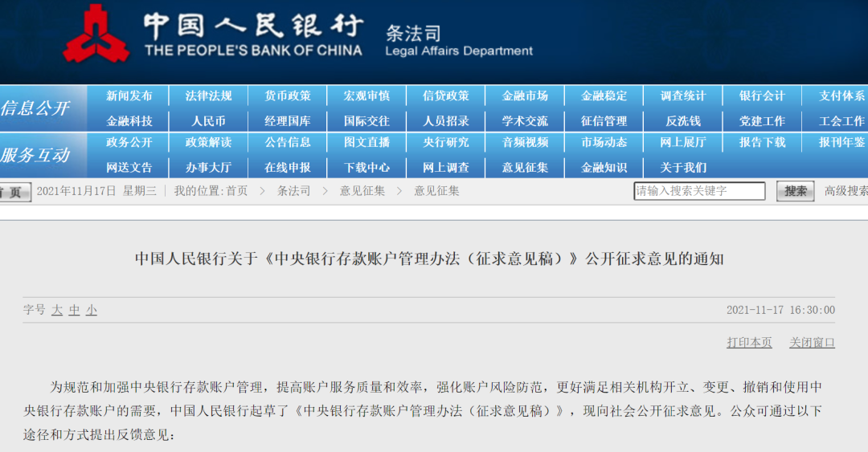Click 首页 in breadcrumb path
Image resolution: width=868 pixels, height=452 pixels.
237,191
